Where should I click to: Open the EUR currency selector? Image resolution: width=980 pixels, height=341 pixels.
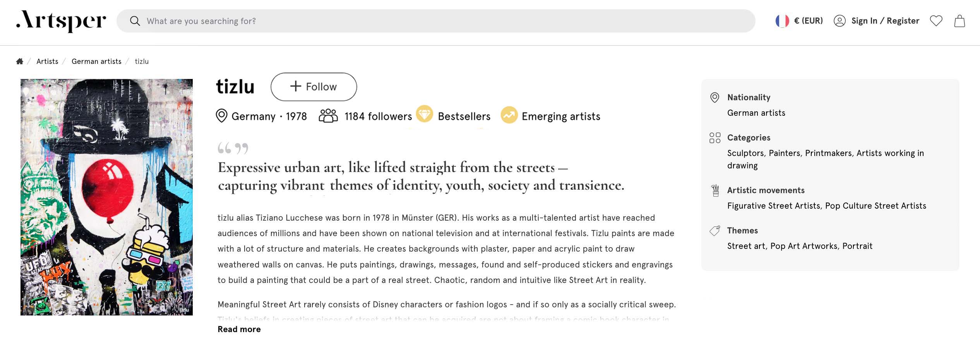[x=808, y=21]
